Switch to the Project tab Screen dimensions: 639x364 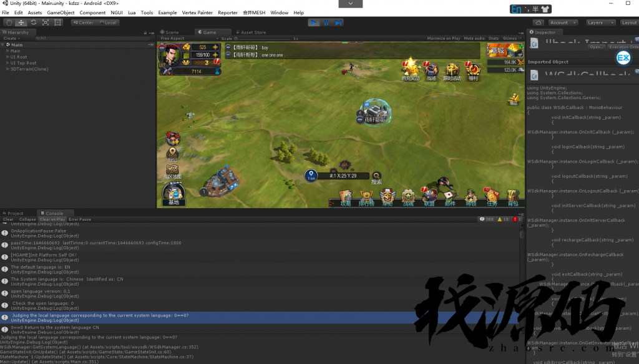pyautogui.click(x=13, y=213)
